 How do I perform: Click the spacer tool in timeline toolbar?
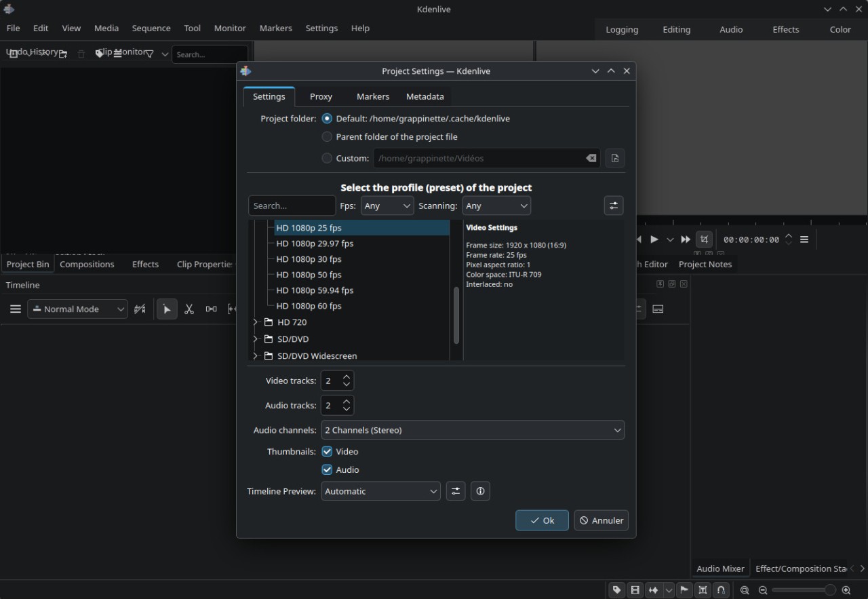coord(211,309)
